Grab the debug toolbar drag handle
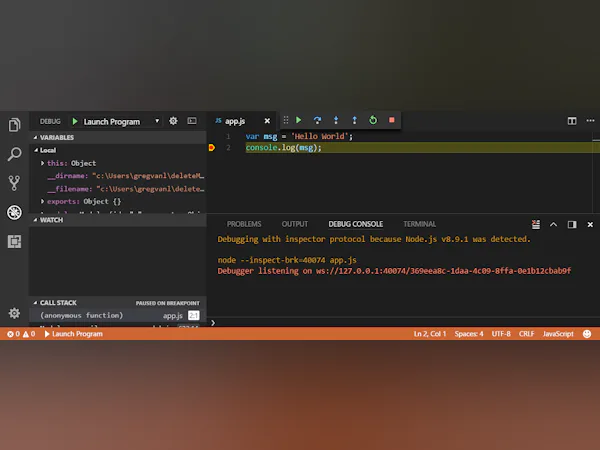This screenshot has width=600, height=450. point(286,120)
